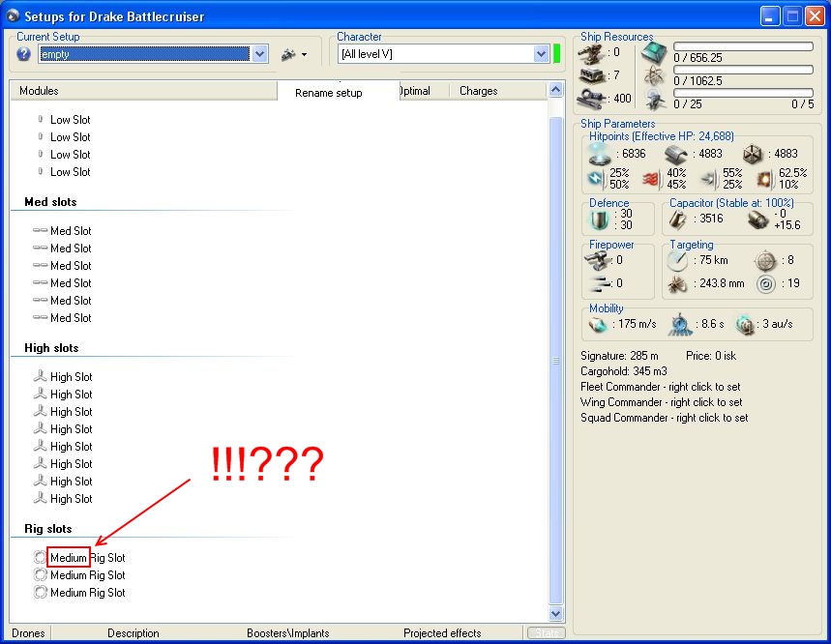Click the max locked targets icon showing 8
831x644 pixels.
coord(766,260)
